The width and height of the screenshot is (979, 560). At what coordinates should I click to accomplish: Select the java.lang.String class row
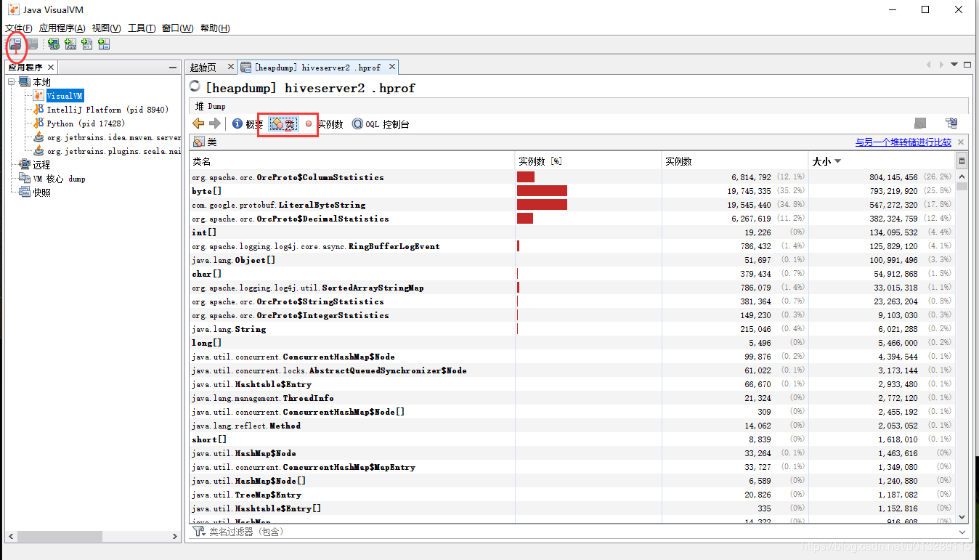click(572, 329)
